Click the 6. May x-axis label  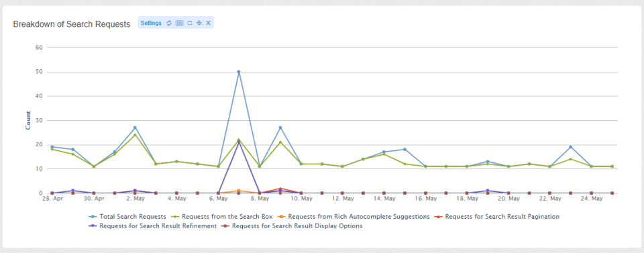click(218, 199)
